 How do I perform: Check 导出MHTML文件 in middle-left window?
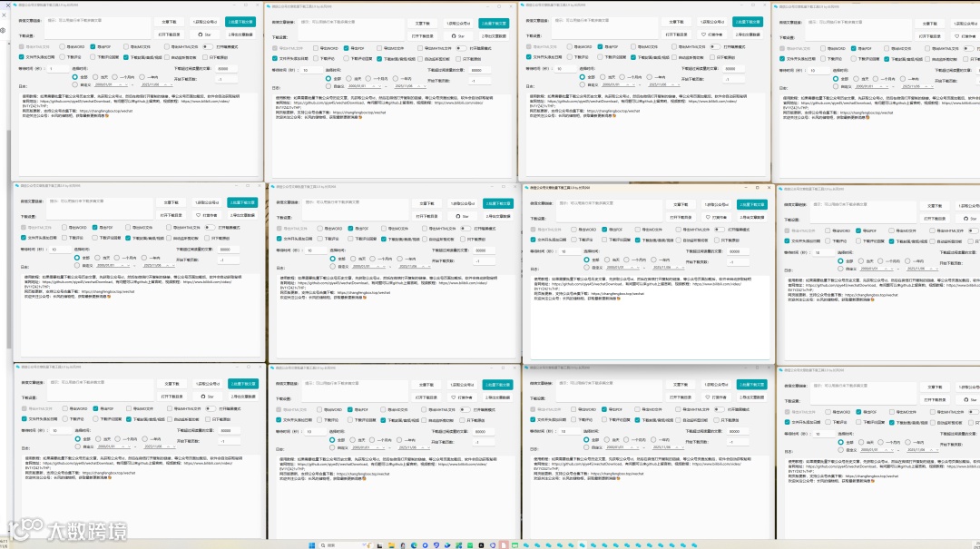169,228
